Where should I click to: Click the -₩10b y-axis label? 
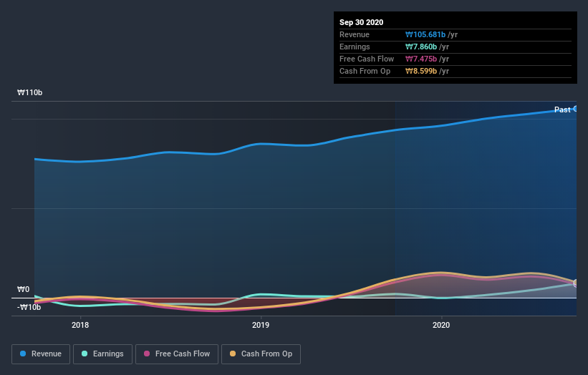[x=29, y=307]
